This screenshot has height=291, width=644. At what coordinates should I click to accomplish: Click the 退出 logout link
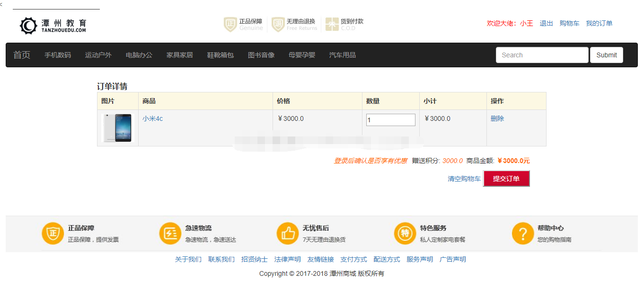click(x=547, y=23)
